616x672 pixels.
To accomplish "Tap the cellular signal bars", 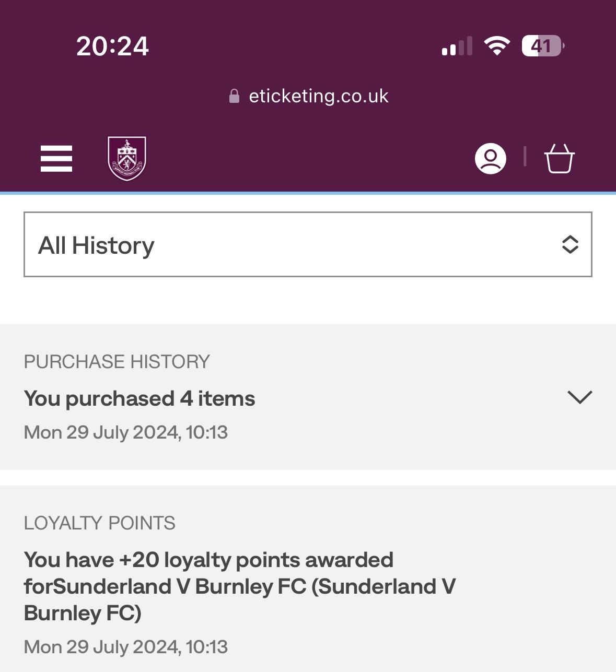I will point(457,46).
